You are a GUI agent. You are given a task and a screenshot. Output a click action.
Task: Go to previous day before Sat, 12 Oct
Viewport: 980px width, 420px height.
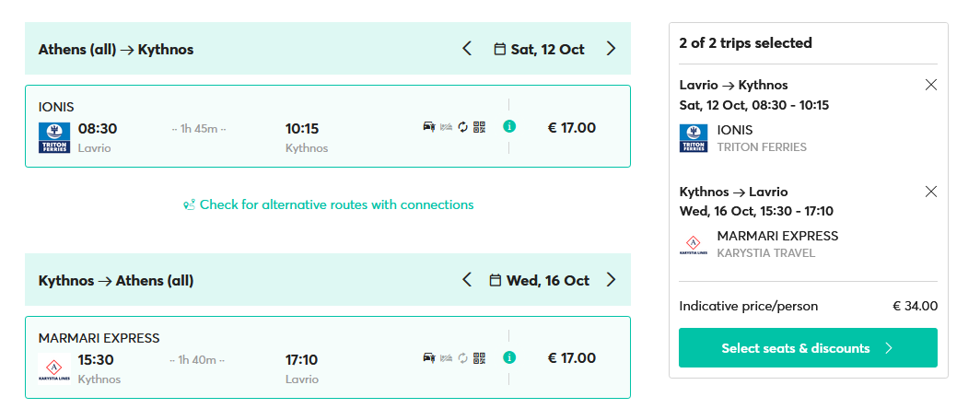pyautogui.click(x=467, y=49)
